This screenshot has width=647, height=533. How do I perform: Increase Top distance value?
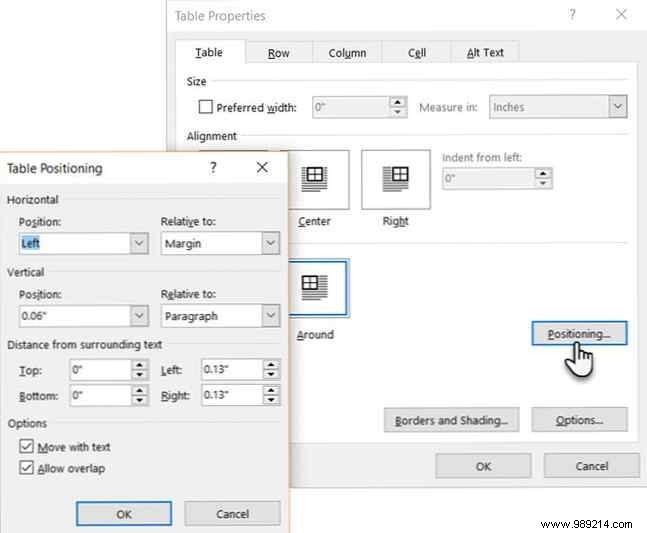point(139,365)
